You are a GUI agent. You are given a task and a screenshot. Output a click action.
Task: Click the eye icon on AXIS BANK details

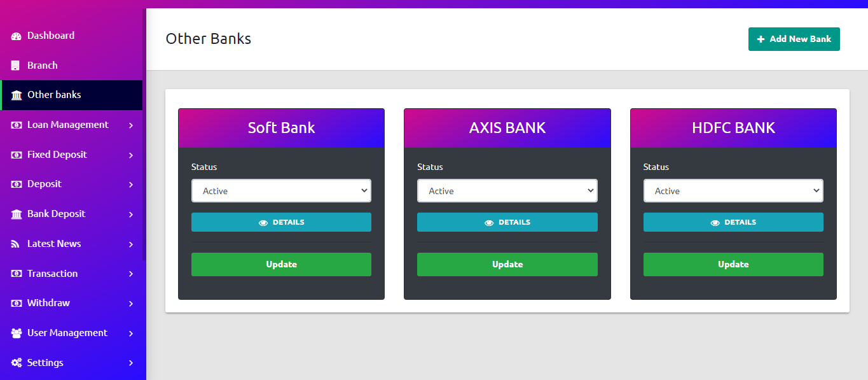[x=489, y=223]
